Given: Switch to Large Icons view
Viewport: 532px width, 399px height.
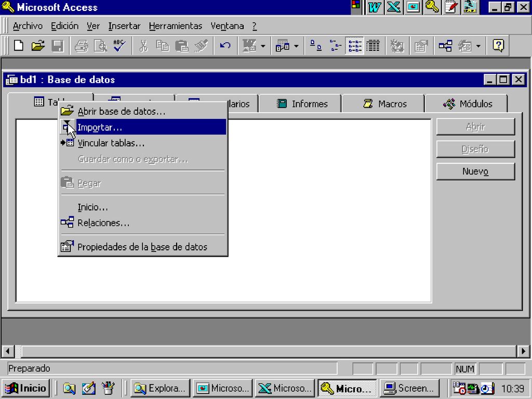Looking at the screenshot, I should tap(316, 46).
